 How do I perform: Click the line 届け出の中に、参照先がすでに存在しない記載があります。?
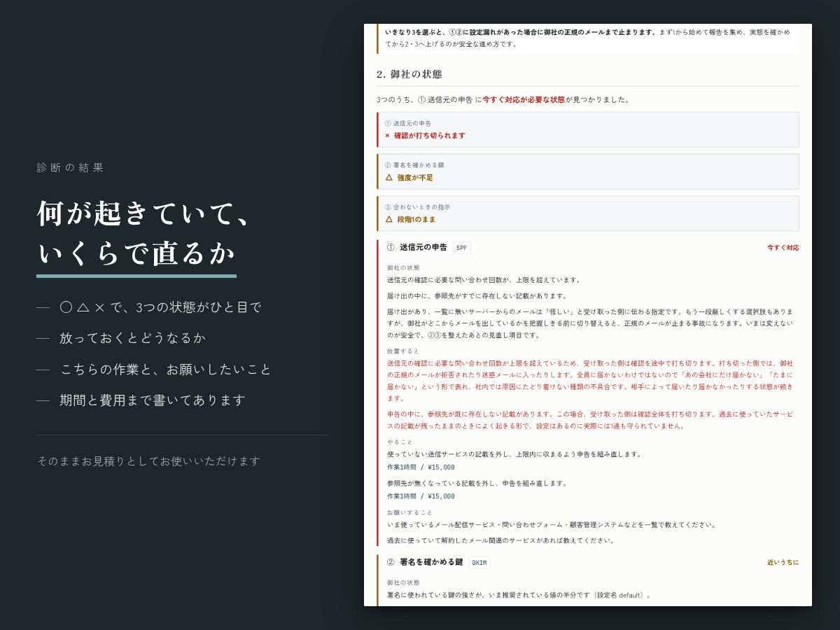[x=477, y=296]
